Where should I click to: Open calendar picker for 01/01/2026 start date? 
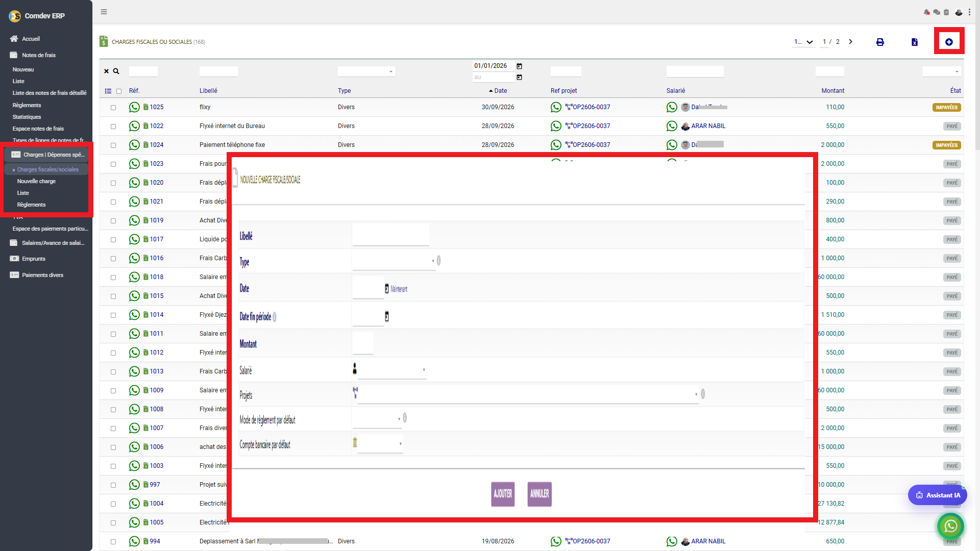pyautogui.click(x=519, y=66)
